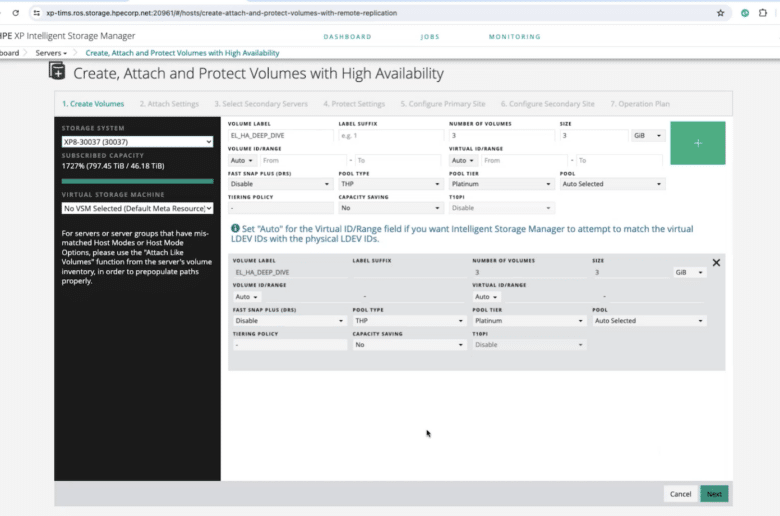Select the 3. Select Secondary Servers step

pyautogui.click(x=261, y=103)
